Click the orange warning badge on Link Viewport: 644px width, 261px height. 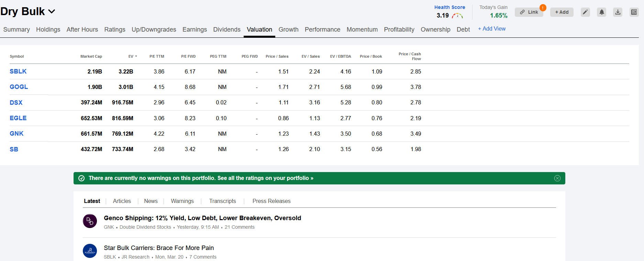[543, 8]
